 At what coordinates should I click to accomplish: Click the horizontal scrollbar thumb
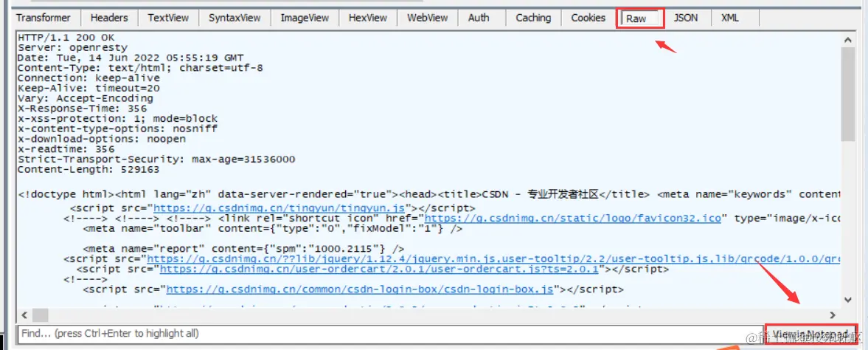pos(41,315)
